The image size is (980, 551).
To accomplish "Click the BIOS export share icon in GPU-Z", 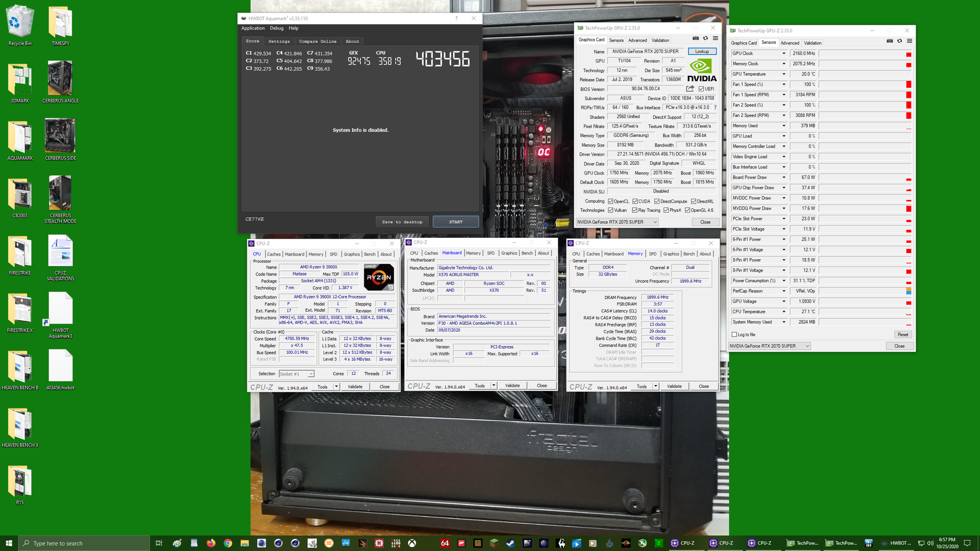I will tap(690, 89).
